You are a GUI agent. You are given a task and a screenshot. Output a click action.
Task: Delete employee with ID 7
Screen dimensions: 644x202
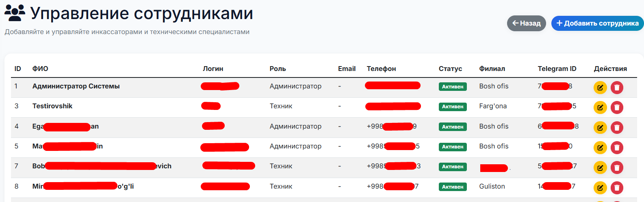(x=617, y=168)
